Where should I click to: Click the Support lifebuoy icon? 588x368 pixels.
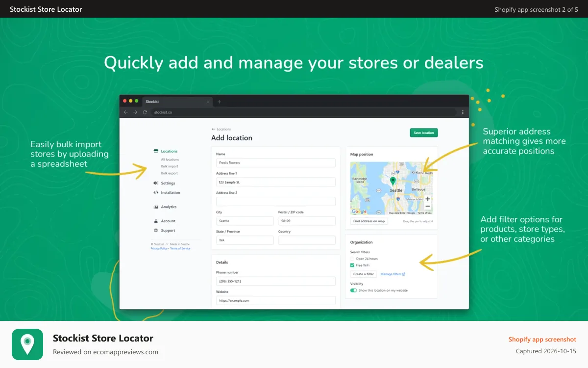click(156, 230)
